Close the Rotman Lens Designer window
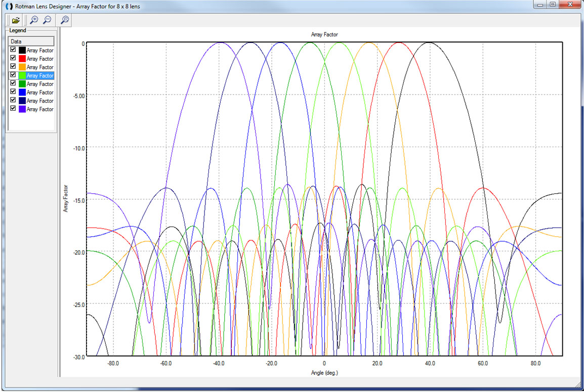Image resolution: width=584 pixels, height=392 pixels. 570,5
